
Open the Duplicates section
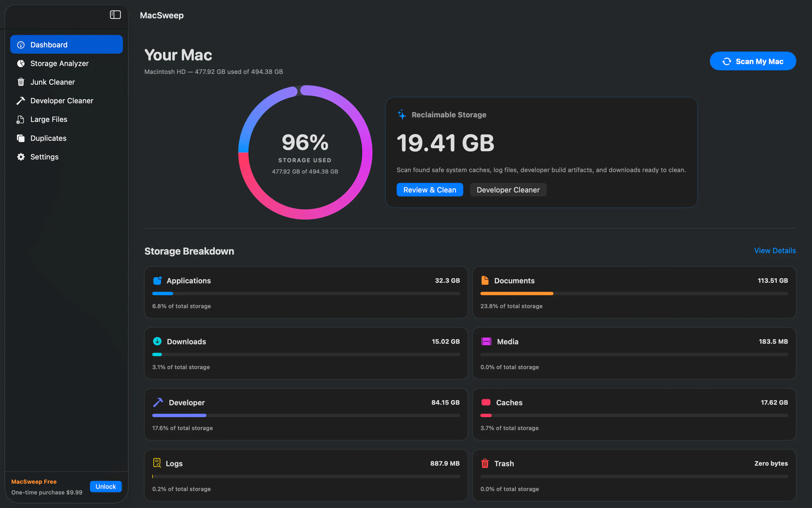(x=67, y=138)
